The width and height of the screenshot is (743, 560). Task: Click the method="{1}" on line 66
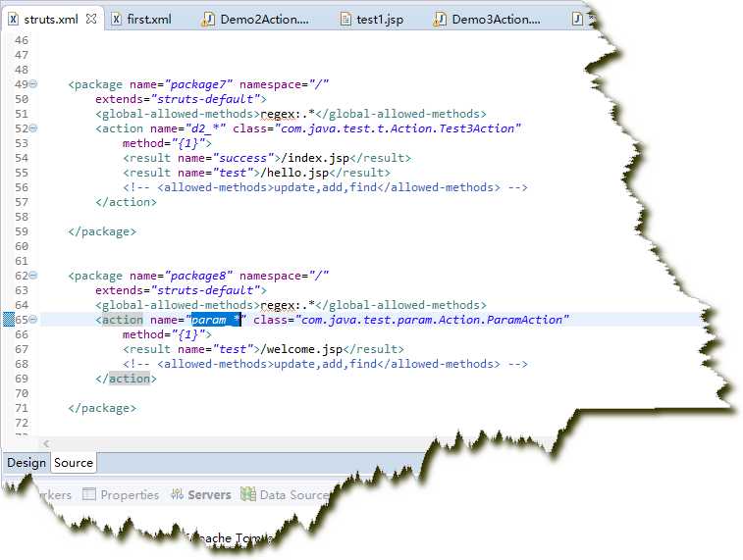coord(167,334)
